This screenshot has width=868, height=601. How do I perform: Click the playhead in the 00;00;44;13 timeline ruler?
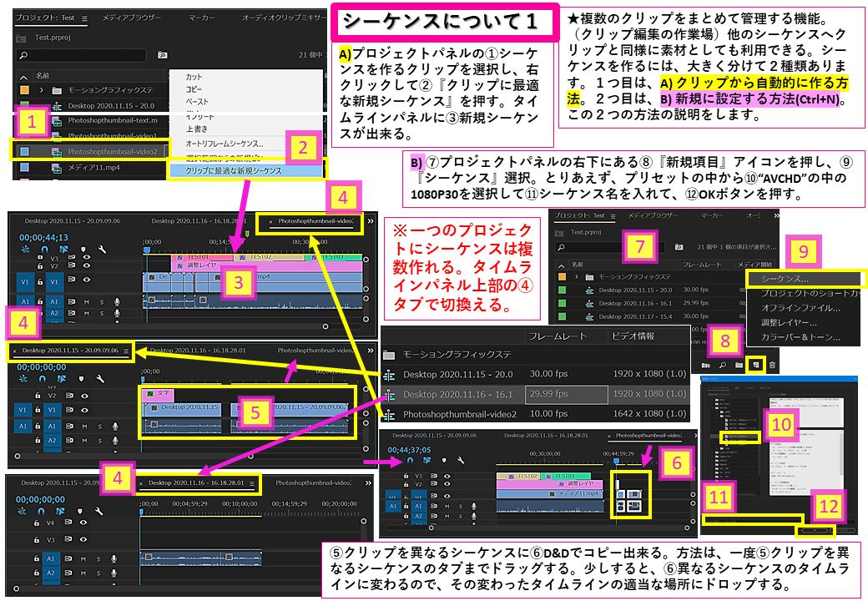[146, 250]
